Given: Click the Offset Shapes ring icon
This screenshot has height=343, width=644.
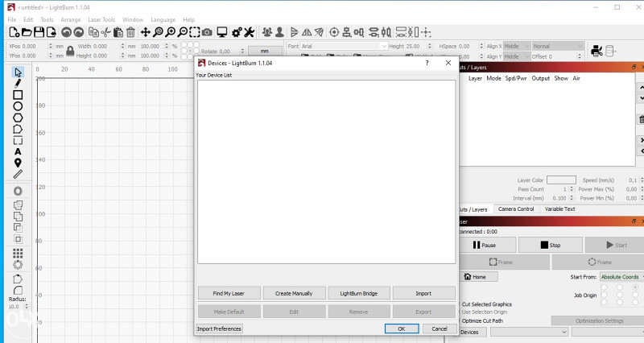Looking at the screenshot, I should coord(18,191).
